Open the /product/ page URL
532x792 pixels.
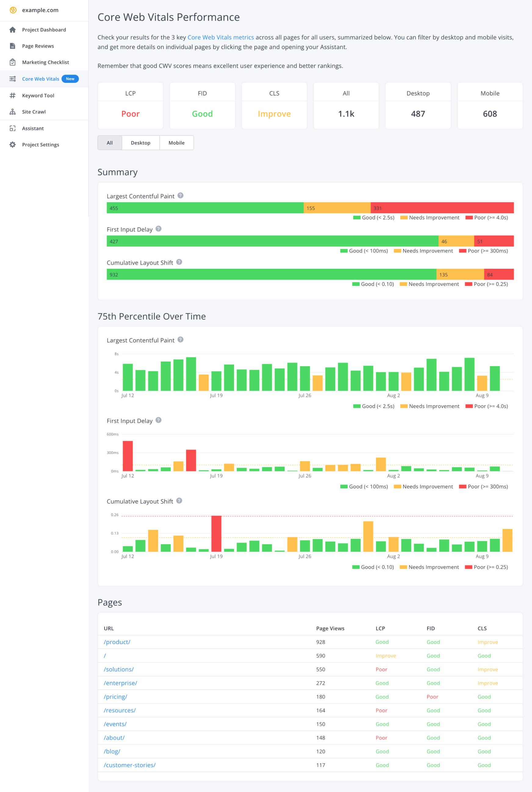(117, 642)
